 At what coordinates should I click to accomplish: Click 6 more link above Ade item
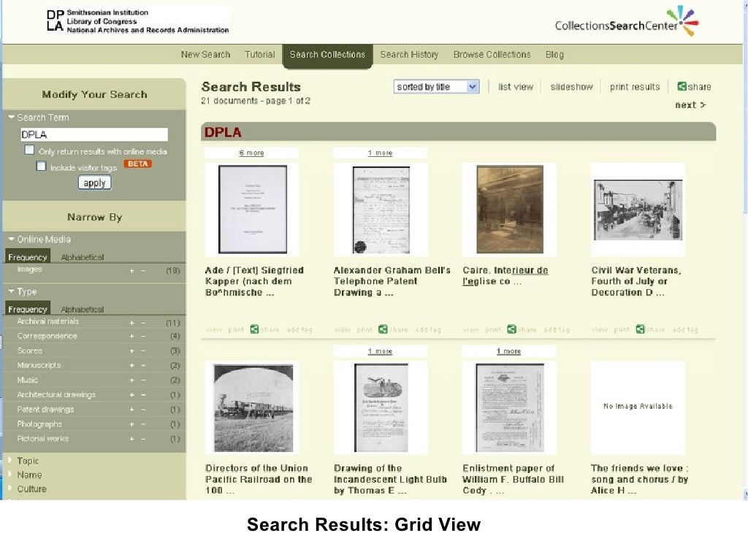pos(251,153)
